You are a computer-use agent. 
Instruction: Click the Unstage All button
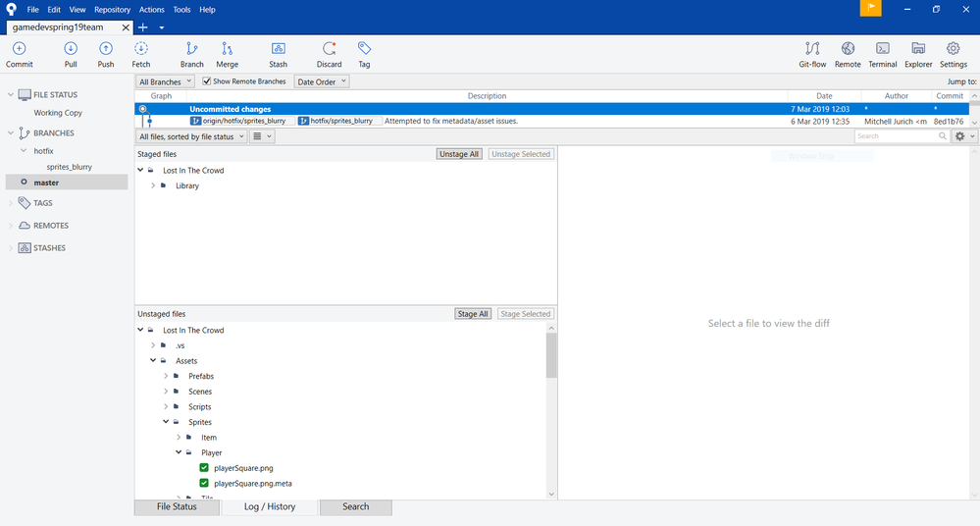(459, 154)
